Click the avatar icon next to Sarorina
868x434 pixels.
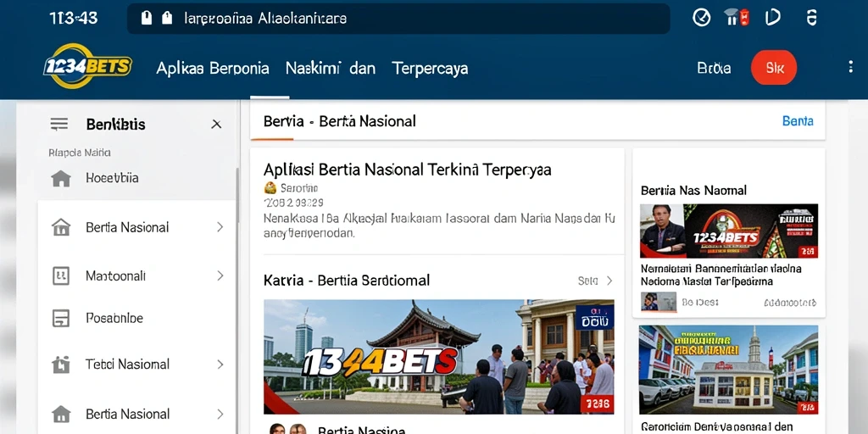(270, 187)
